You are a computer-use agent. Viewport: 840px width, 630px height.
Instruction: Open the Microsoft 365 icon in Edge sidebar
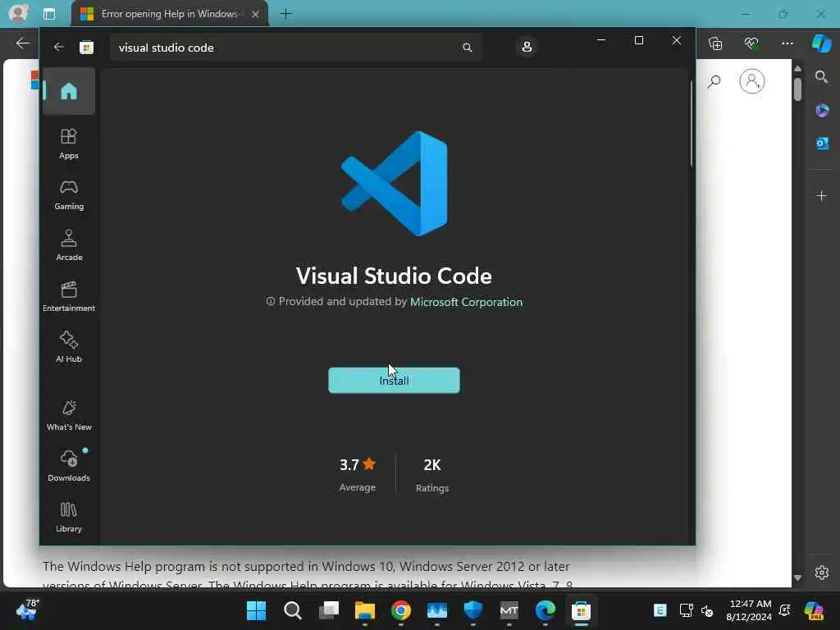822,111
